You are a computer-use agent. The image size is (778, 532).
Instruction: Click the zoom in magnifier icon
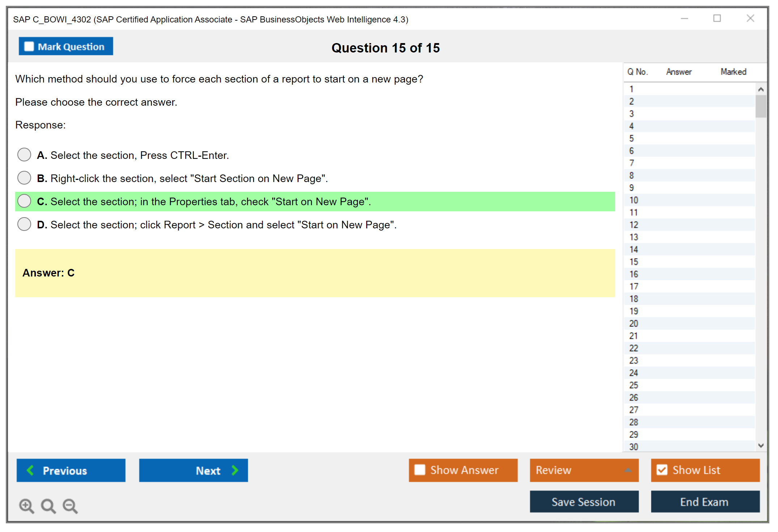point(26,506)
